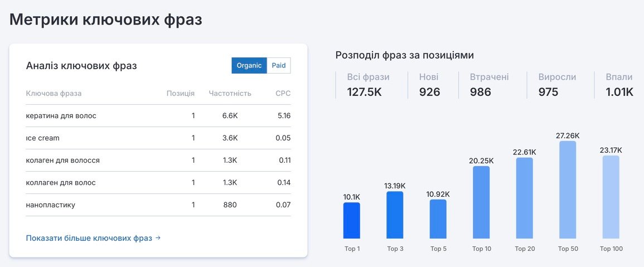
Task: Click the arrow icon after 'Показати більше ключових фраз'
Action: (x=158, y=238)
